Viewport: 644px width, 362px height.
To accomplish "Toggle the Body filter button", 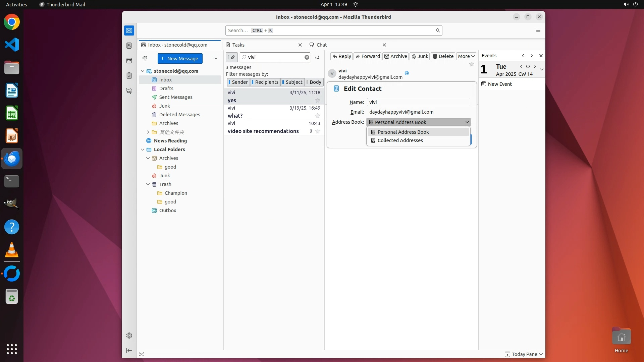I will [314, 82].
